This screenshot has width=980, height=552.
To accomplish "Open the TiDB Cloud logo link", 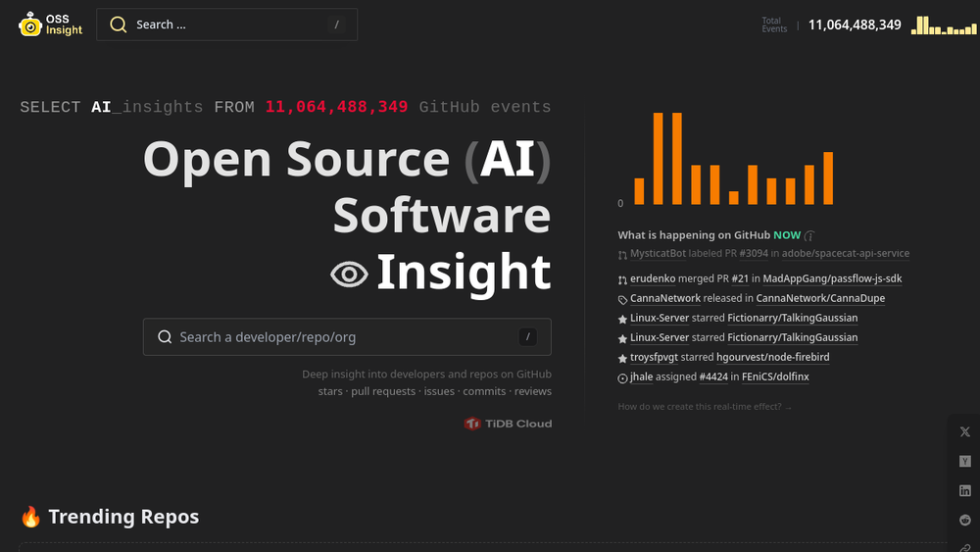I will [x=508, y=424].
